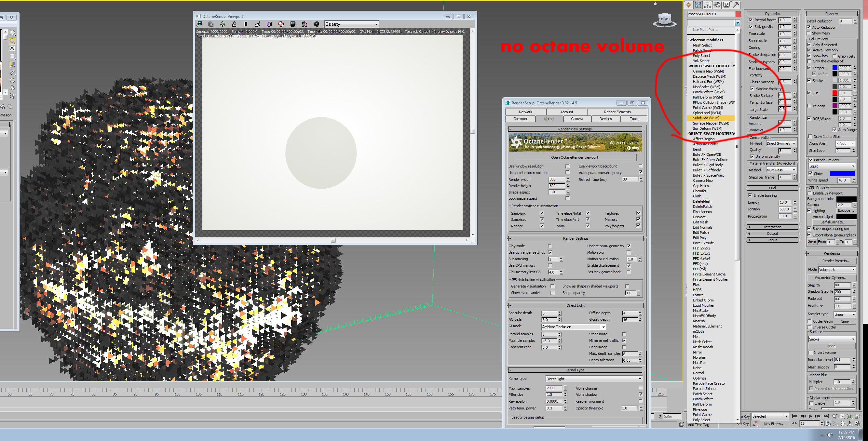
Task: Click the pause render icon in Octane viewport
Action: [x=246, y=24]
